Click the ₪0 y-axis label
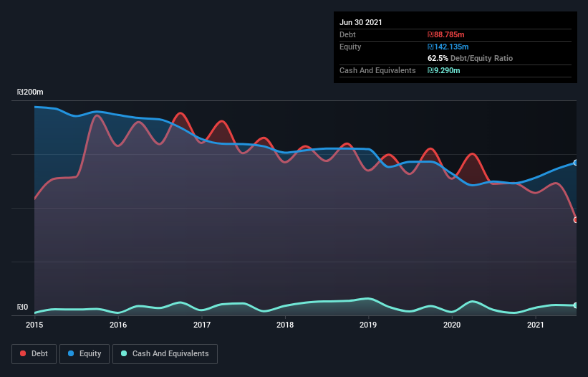Image resolution: width=588 pixels, height=377 pixels. [22, 307]
